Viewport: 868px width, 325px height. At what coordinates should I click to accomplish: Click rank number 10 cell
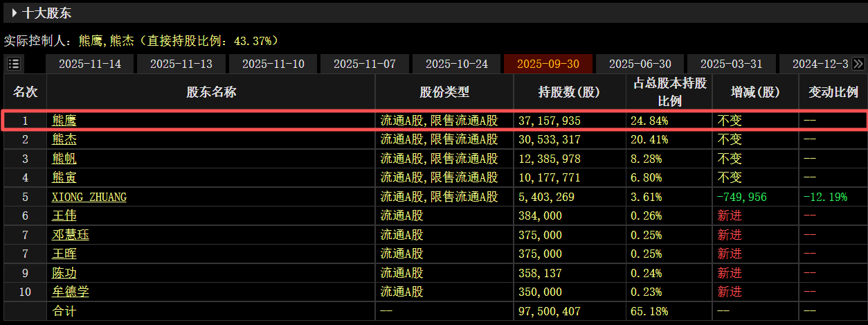(x=26, y=292)
